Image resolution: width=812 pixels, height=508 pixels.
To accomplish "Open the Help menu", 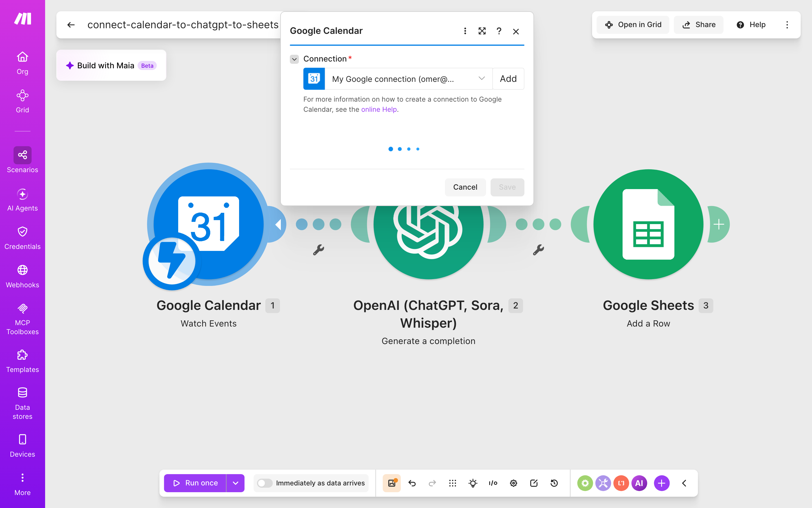I will (751, 25).
